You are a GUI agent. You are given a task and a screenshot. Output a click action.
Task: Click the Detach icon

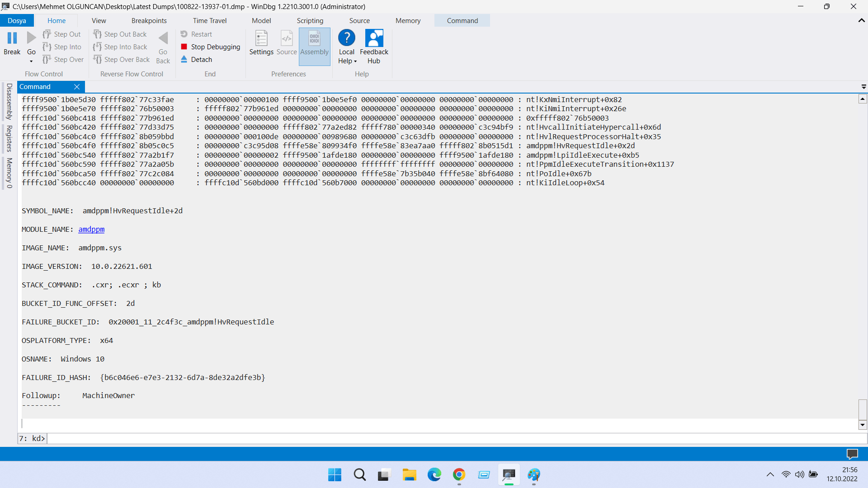[184, 60]
